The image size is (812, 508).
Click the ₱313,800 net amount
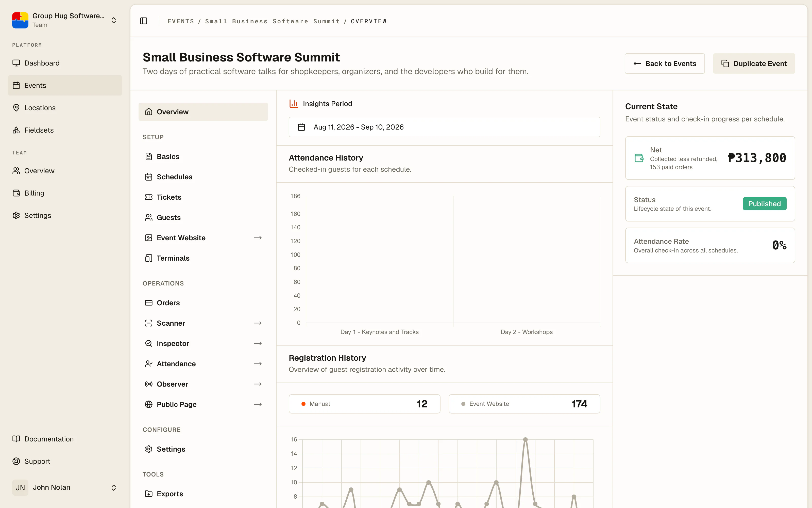[x=757, y=158]
